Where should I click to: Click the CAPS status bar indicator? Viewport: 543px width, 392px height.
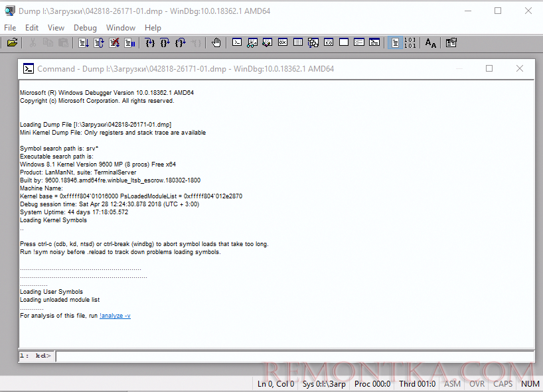503,383
